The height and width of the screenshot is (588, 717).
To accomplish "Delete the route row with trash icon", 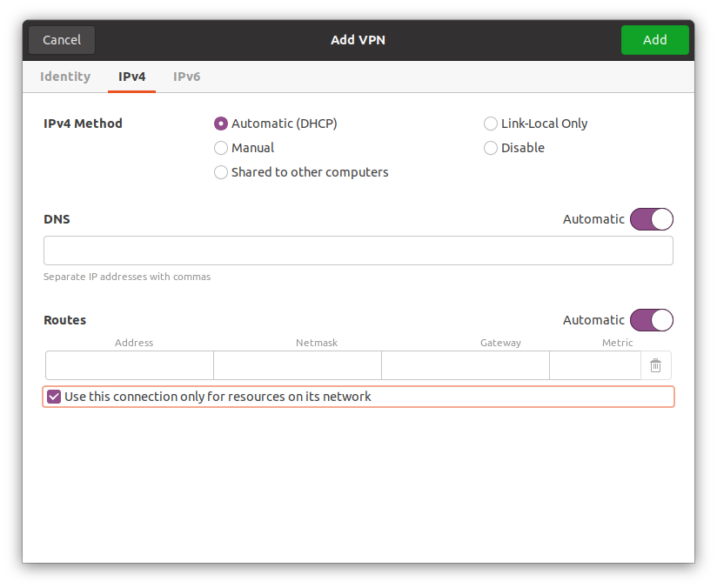I will pos(655,366).
